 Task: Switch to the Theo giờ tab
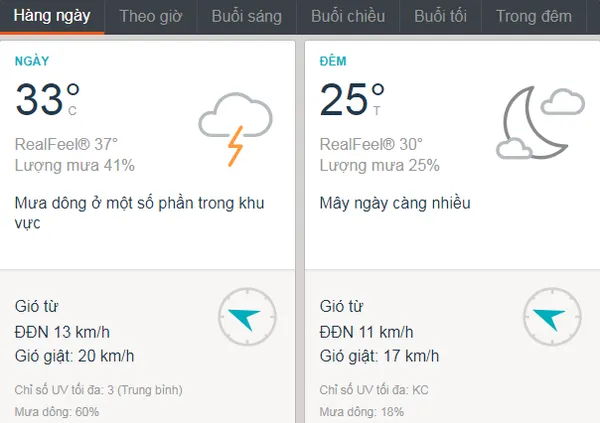(150, 16)
